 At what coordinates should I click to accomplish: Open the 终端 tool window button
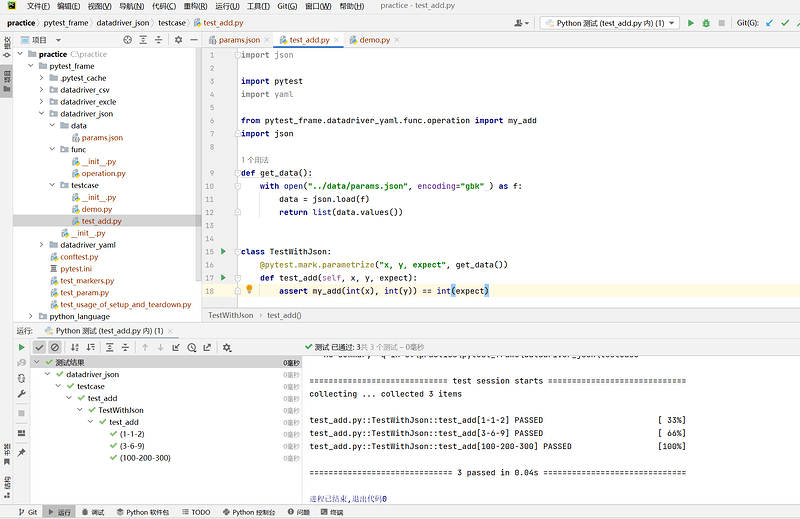332,512
